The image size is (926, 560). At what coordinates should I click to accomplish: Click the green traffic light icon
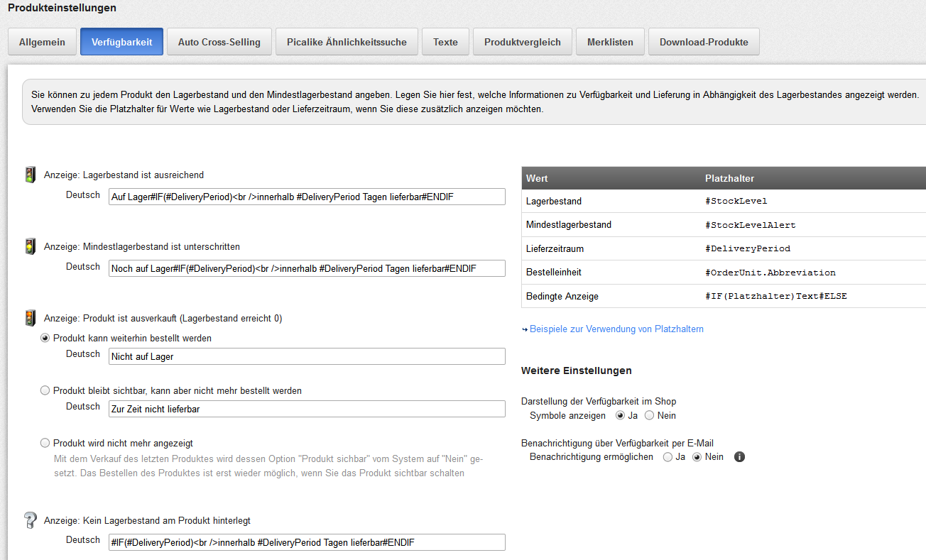click(x=31, y=175)
